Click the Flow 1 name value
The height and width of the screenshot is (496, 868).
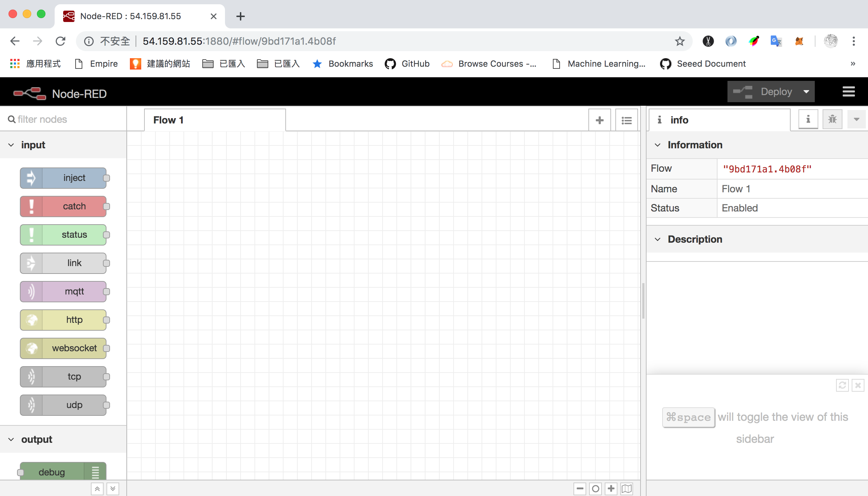[736, 189]
